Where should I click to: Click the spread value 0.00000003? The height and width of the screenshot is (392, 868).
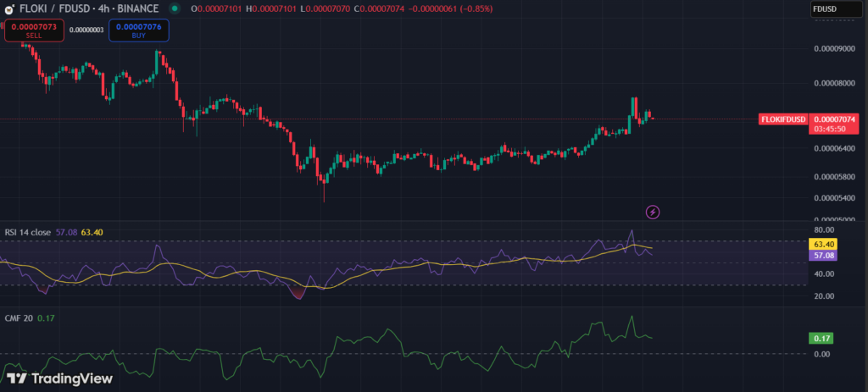[x=85, y=30]
